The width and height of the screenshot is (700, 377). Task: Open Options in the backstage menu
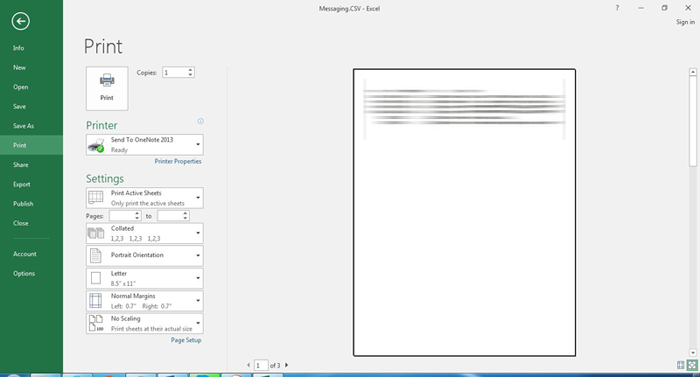tap(31, 273)
